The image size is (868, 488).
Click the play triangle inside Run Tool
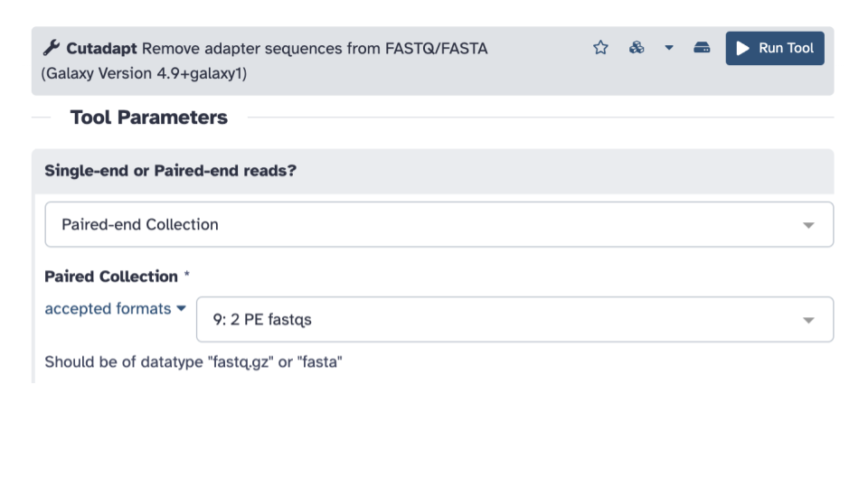(x=743, y=48)
